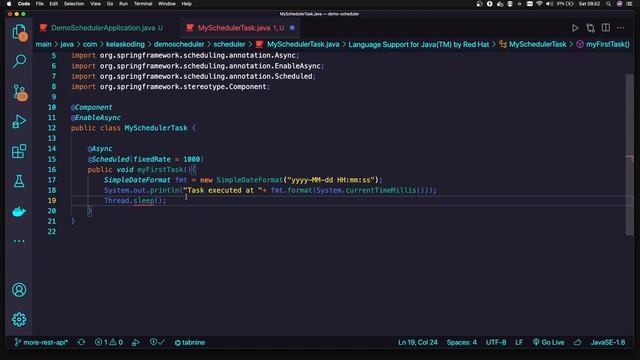Image resolution: width=640 pixels, height=360 pixels.
Task: Click the tabnine status bar item
Action: (x=190, y=342)
